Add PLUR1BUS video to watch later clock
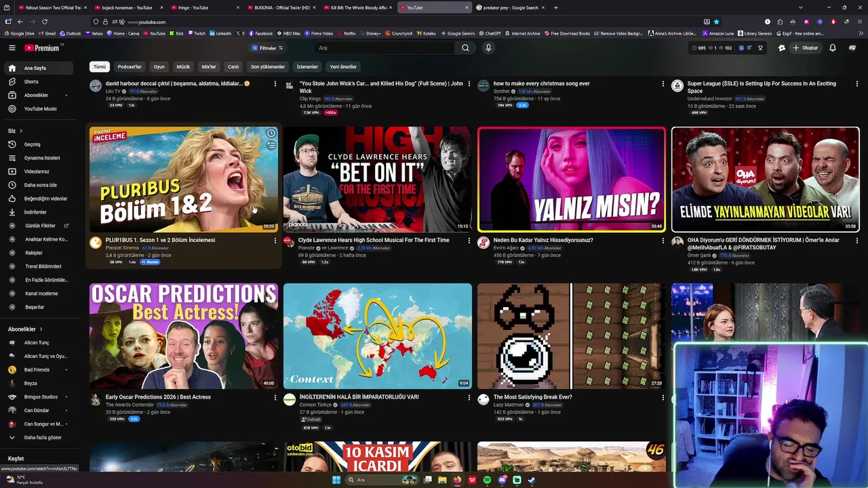 point(271,134)
